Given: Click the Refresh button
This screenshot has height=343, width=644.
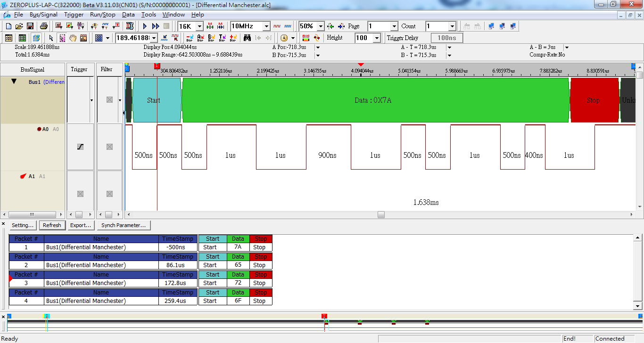Looking at the screenshot, I should (52, 225).
